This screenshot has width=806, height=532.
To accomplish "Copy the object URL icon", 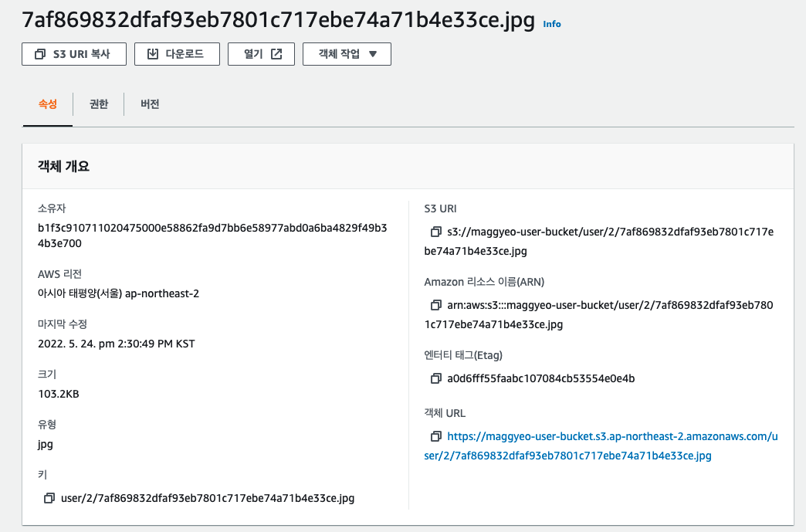I will point(436,436).
